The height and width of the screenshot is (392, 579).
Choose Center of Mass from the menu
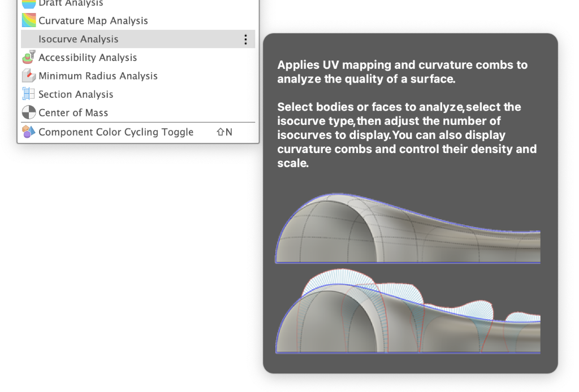73,113
